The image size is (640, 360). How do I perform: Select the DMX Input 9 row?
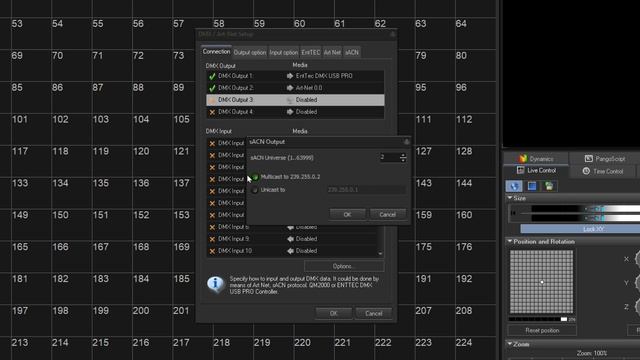[292, 239]
